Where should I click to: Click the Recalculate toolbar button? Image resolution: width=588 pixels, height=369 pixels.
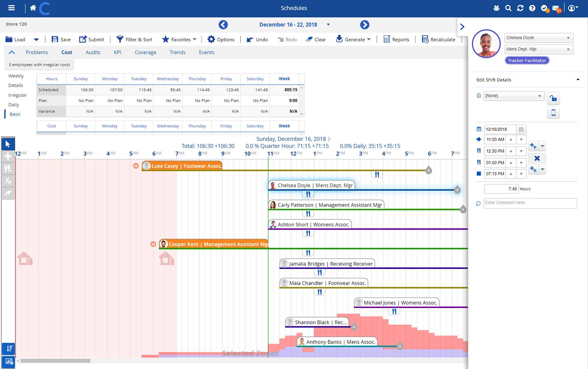438,40
